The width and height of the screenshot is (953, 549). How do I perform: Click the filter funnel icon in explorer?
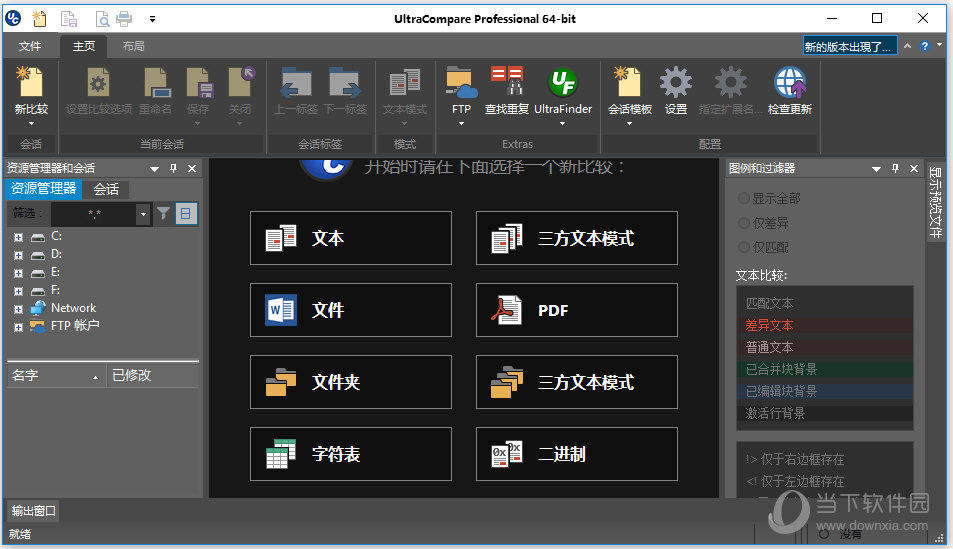click(163, 213)
